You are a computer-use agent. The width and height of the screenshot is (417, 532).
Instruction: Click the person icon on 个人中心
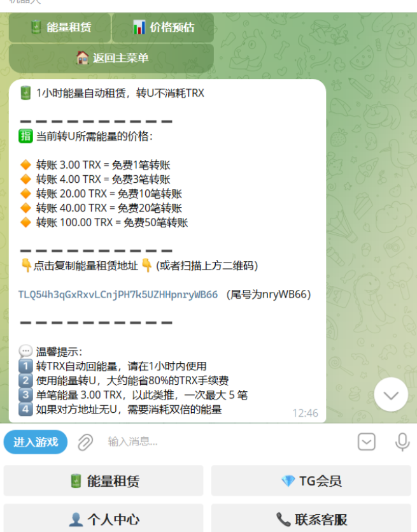pos(76,519)
